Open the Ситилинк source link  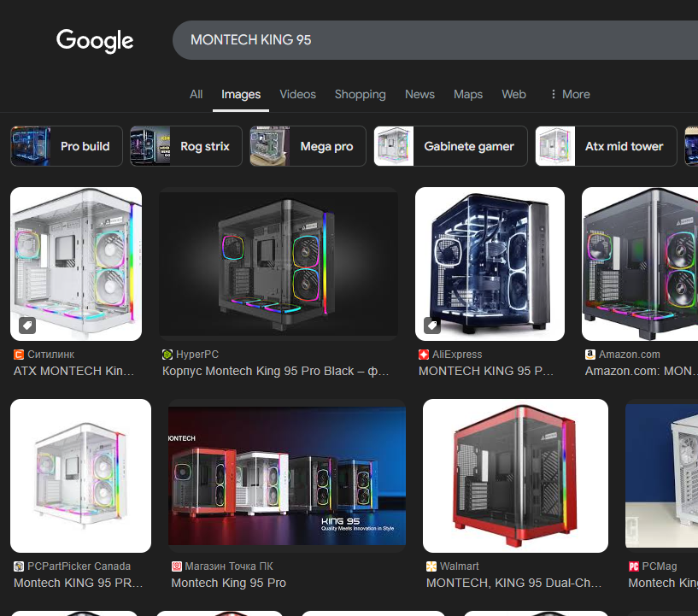point(50,355)
